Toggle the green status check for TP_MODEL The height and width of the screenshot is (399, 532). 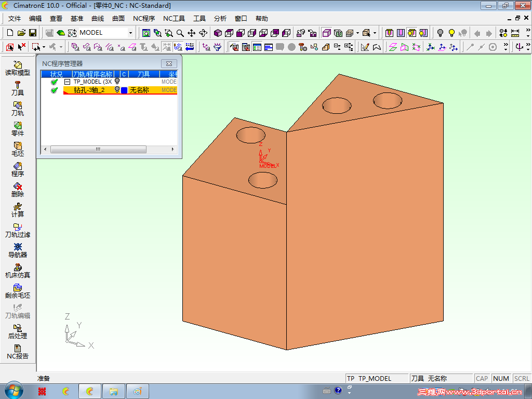click(54, 82)
